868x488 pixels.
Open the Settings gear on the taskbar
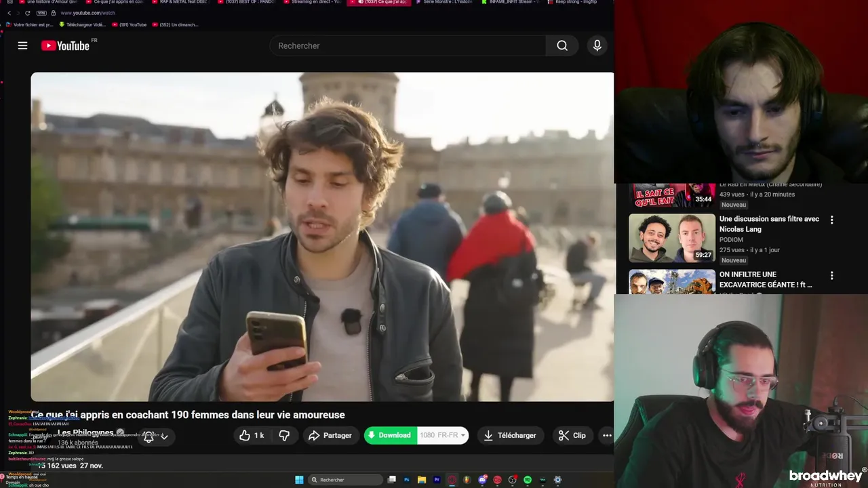(x=557, y=480)
